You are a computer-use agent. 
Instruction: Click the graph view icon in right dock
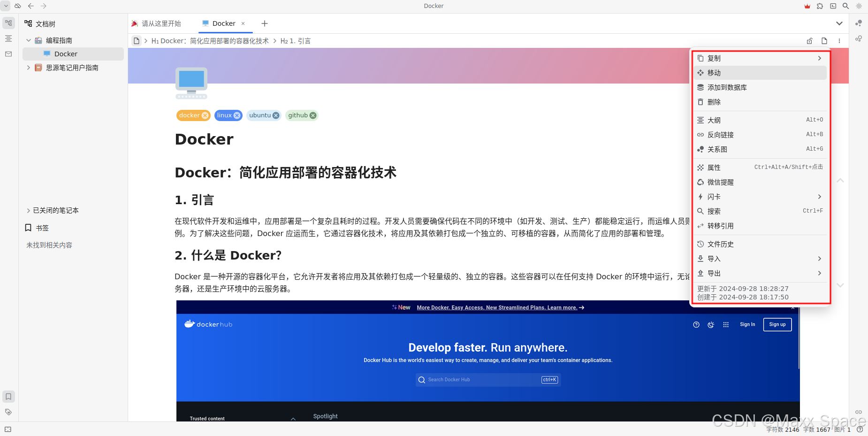859,23
